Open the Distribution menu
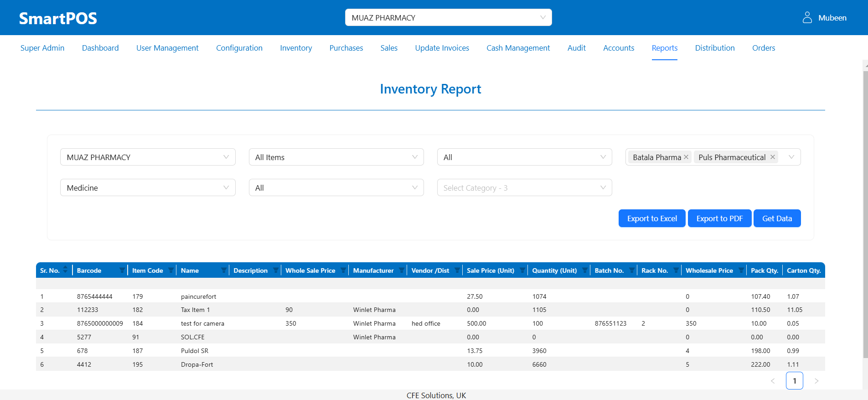The height and width of the screenshot is (400, 868). (715, 48)
